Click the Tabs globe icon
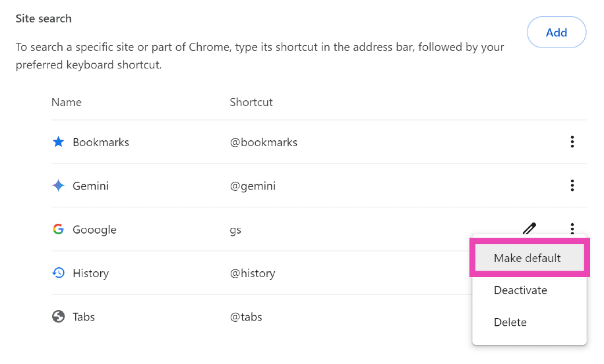The height and width of the screenshot is (364, 604). pos(59,317)
